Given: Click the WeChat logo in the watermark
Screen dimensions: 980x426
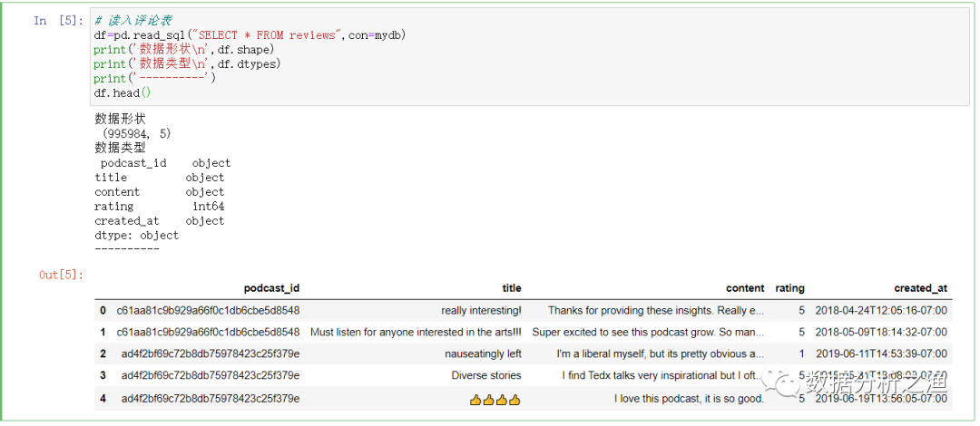Looking at the screenshot, I should 784,383.
